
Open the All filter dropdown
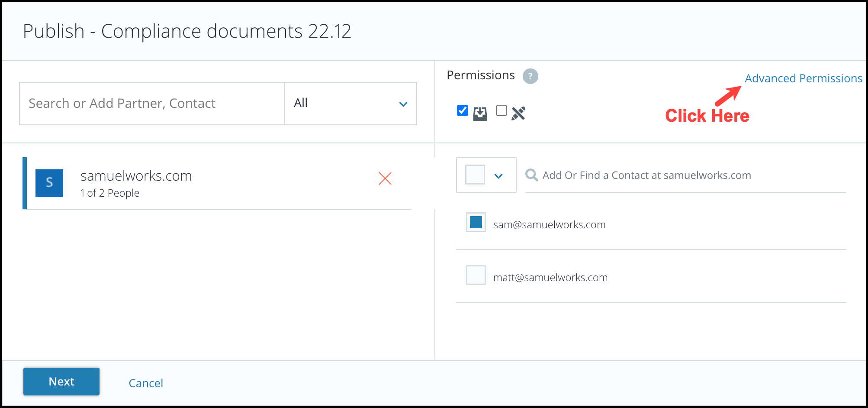(x=351, y=104)
